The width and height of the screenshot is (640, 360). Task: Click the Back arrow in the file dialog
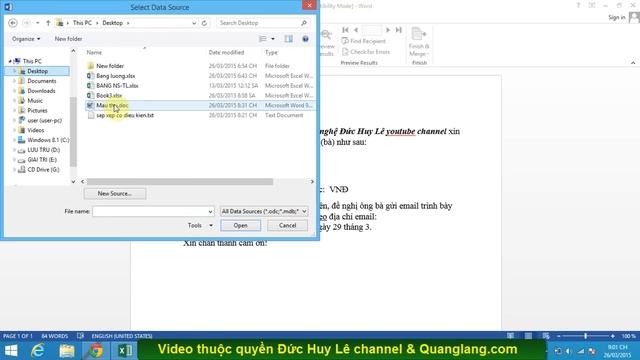coord(13,23)
